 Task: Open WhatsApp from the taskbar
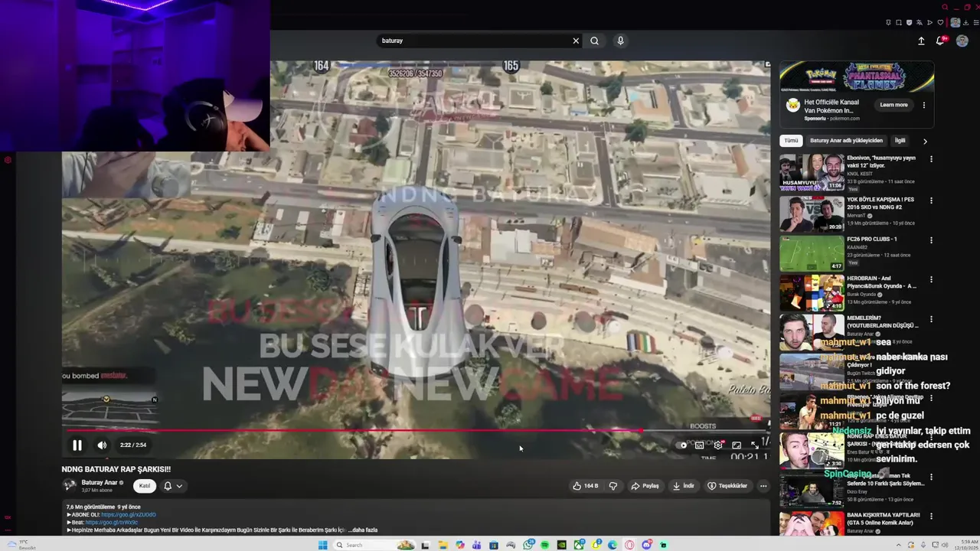(528, 545)
